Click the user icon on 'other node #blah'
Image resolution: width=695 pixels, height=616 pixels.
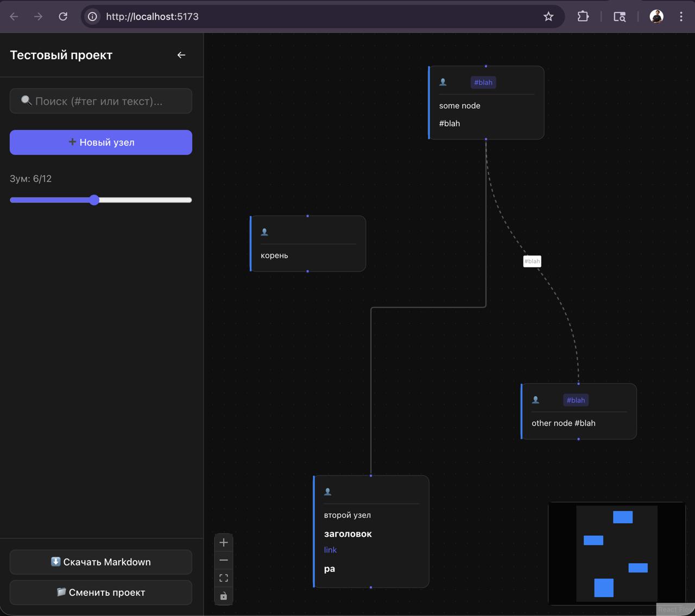(535, 400)
